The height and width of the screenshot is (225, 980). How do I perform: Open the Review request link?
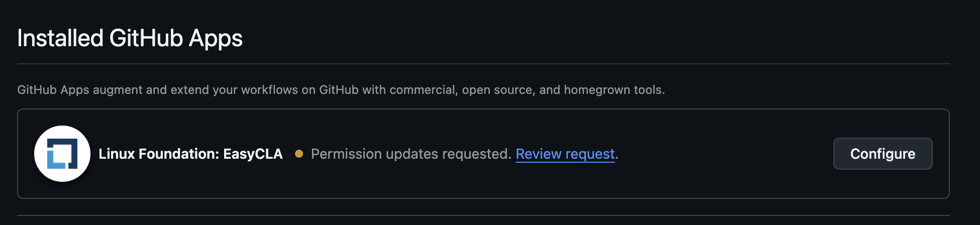[565, 154]
